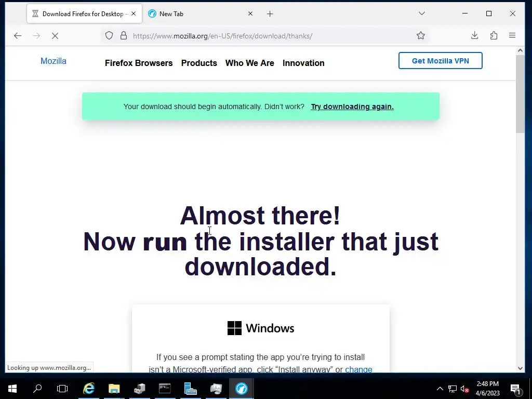Show hidden system tray icons

pyautogui.click(x=440, y=389)
